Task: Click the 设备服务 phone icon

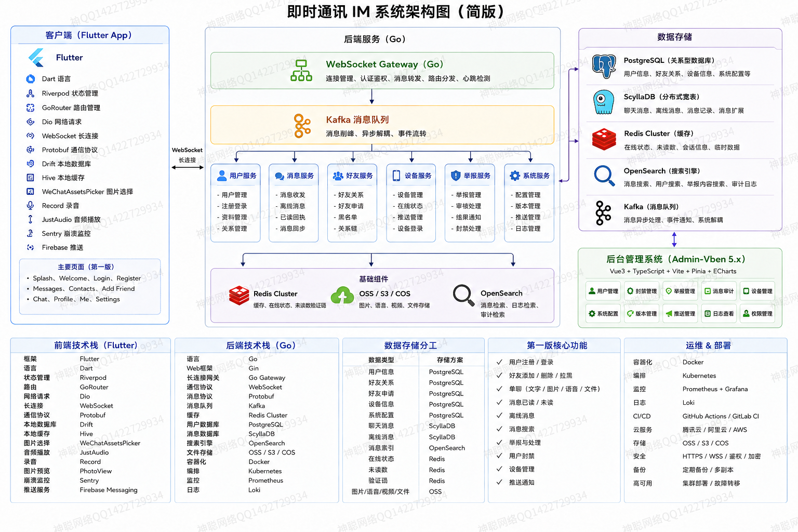Action: (396, 176)
